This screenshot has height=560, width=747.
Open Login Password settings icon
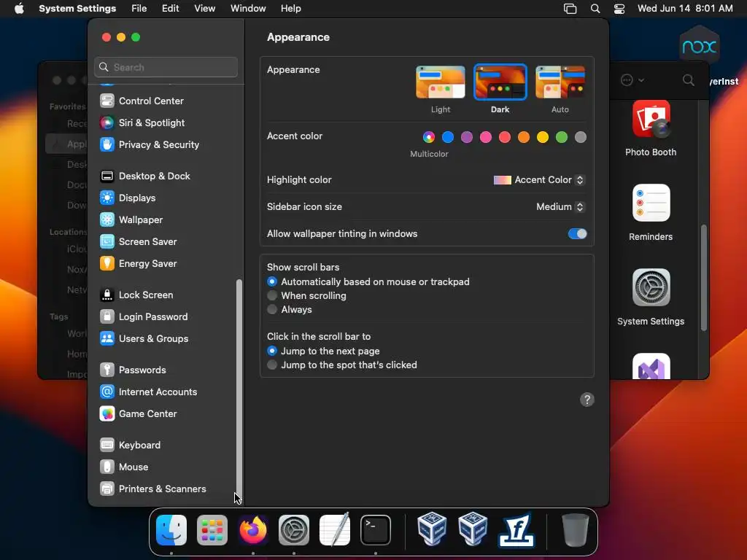(x=107, y=317)
